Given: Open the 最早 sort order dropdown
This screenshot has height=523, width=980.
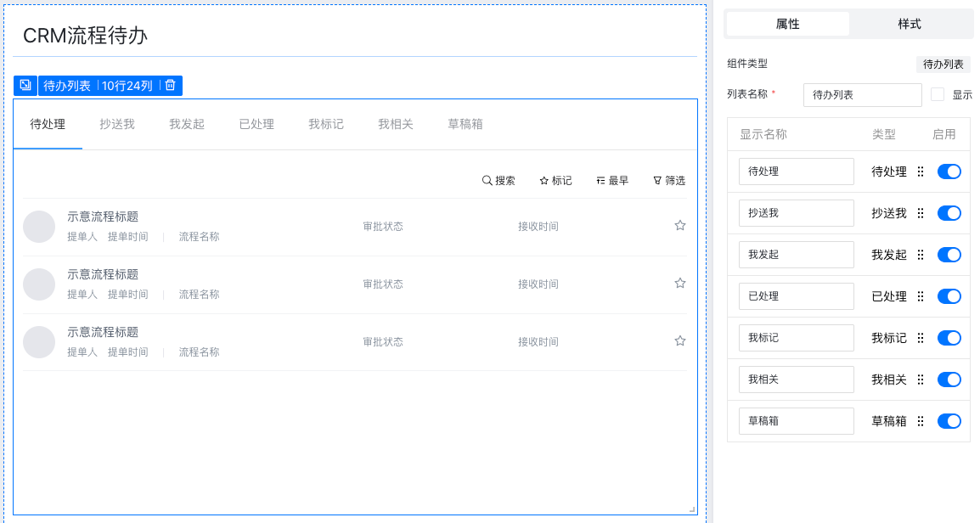Looking at the screenshot, I should click(x=612, y=181).
